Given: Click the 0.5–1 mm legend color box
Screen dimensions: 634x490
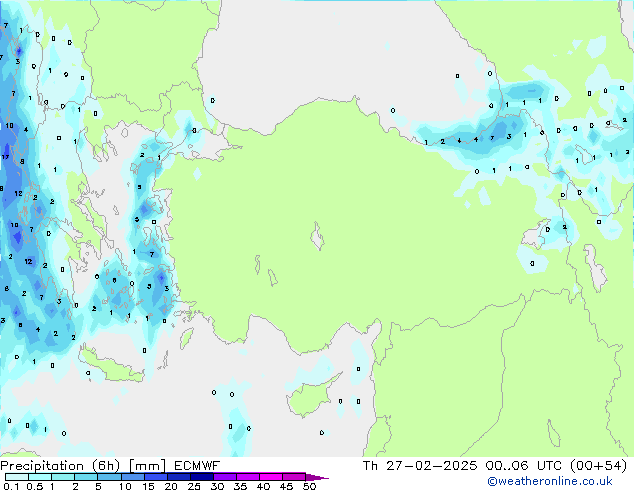Looking at the screenshot, I should point(40,477).
